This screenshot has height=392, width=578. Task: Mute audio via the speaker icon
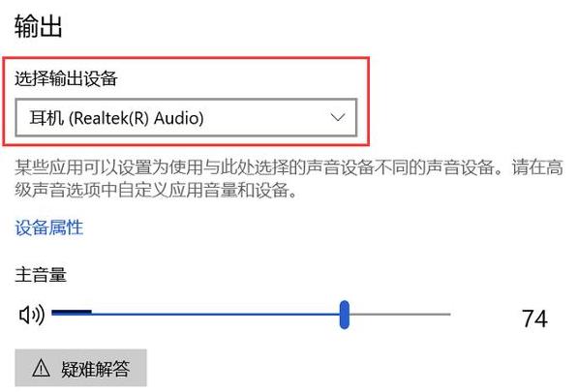[x=32, y=315]
